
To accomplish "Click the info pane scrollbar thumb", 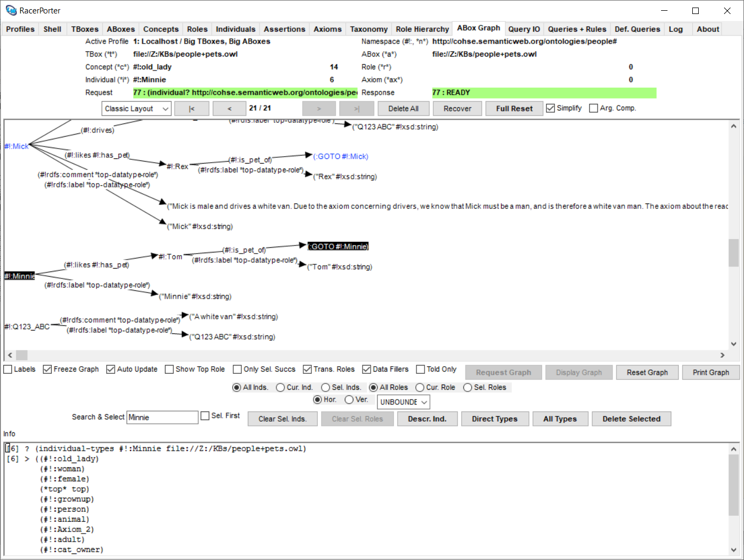I will point(733,485).
